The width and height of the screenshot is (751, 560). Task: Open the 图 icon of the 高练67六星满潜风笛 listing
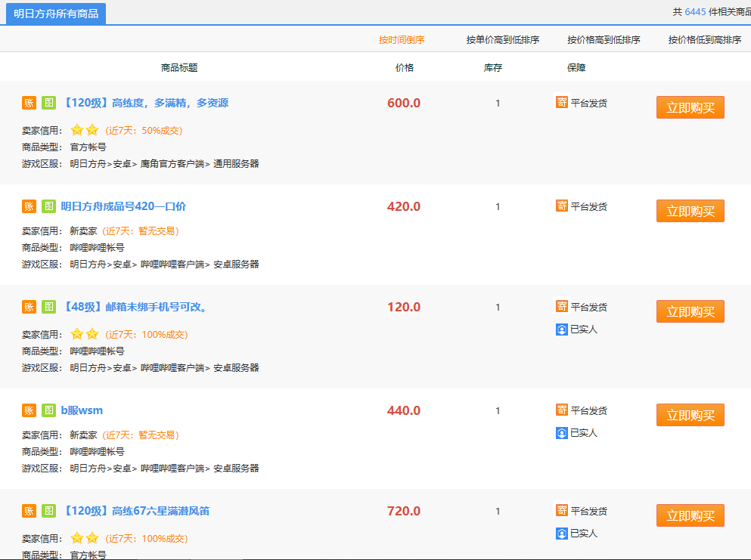point(48,511)
